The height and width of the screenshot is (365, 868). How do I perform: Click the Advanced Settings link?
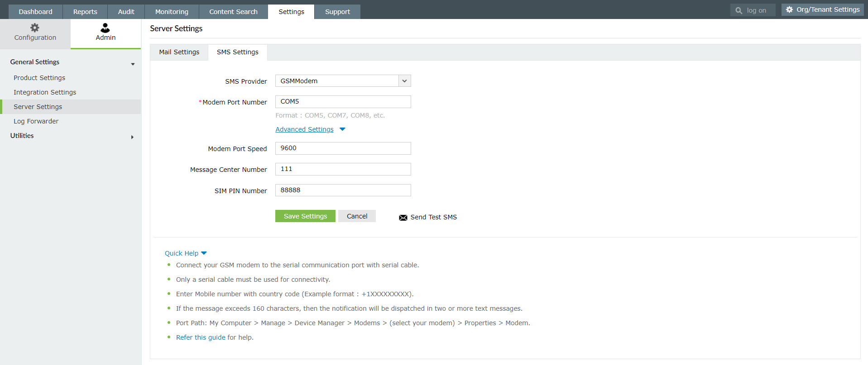304,129
